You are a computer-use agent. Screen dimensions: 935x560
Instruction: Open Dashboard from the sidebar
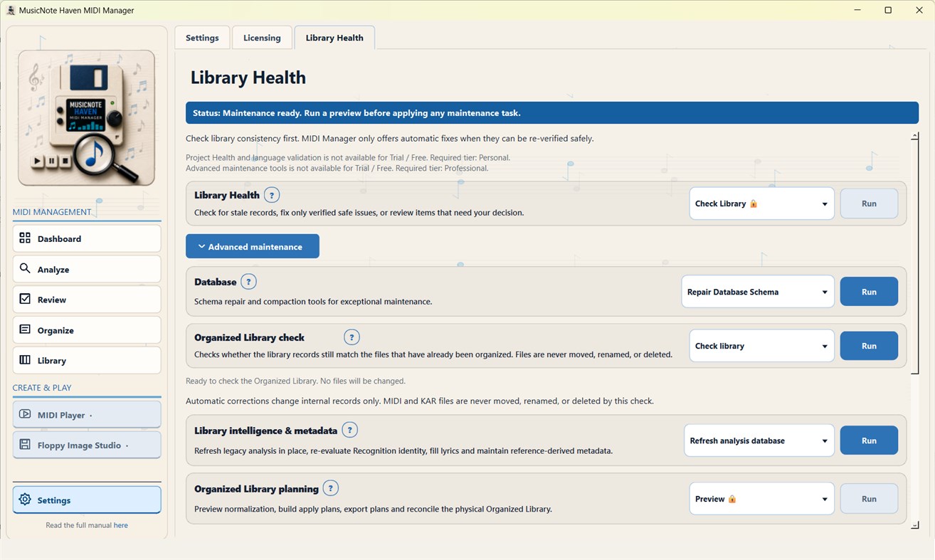click(87, 238)
